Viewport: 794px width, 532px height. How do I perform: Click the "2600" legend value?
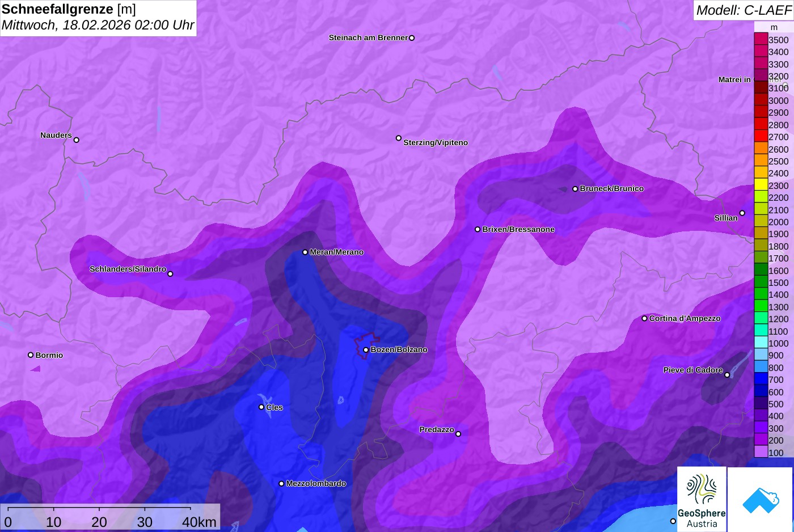point(779,149)
